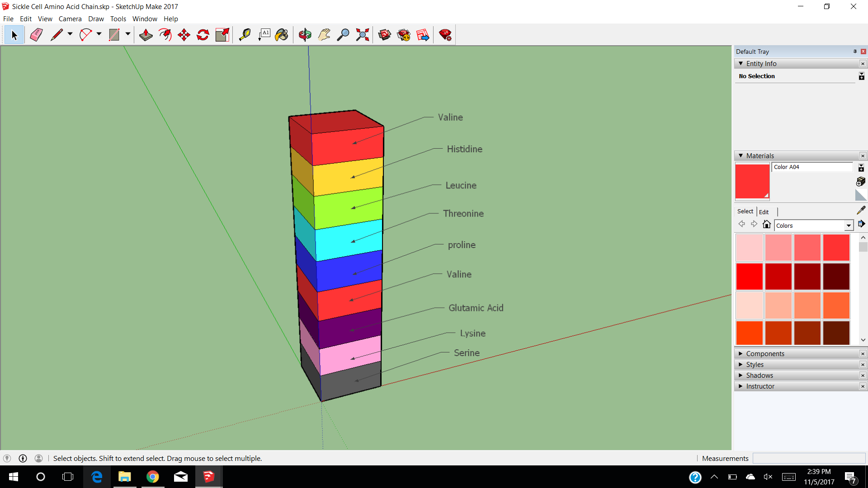Pick the pure red color swatch
Viewport: 868px width, 488px height.
click(x=749, y=276)
